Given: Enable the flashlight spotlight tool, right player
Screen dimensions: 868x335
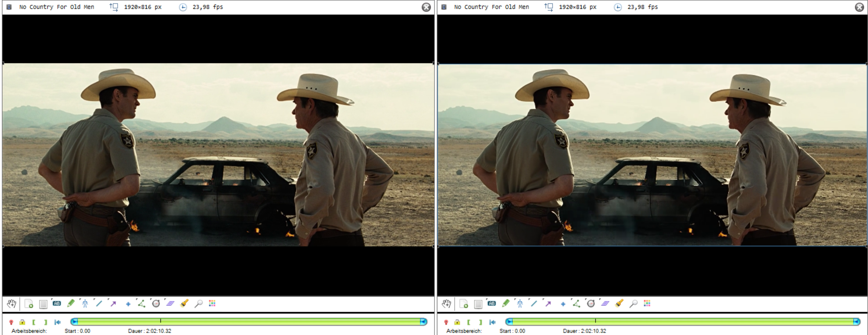Looking at the screenshot, I should click(619, 303).
